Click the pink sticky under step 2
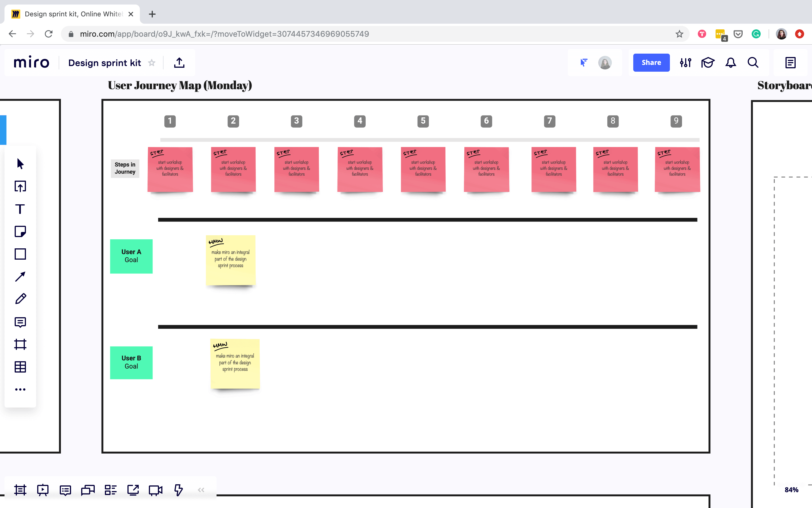 coord(233,169)
